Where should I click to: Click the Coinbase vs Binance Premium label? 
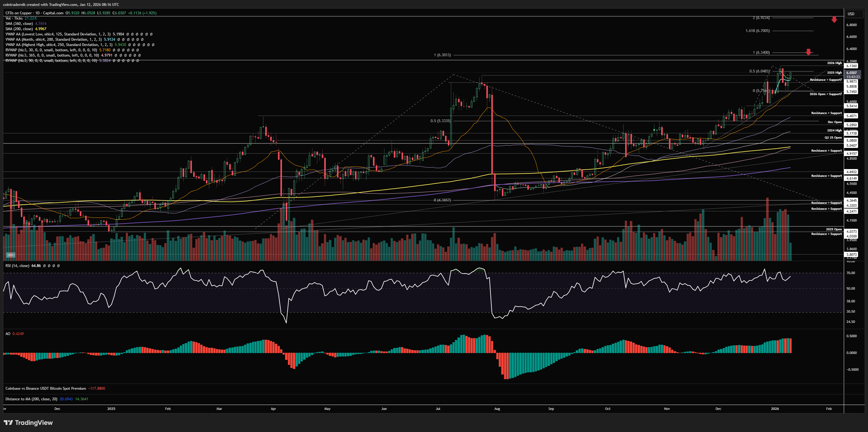point(45,388)
